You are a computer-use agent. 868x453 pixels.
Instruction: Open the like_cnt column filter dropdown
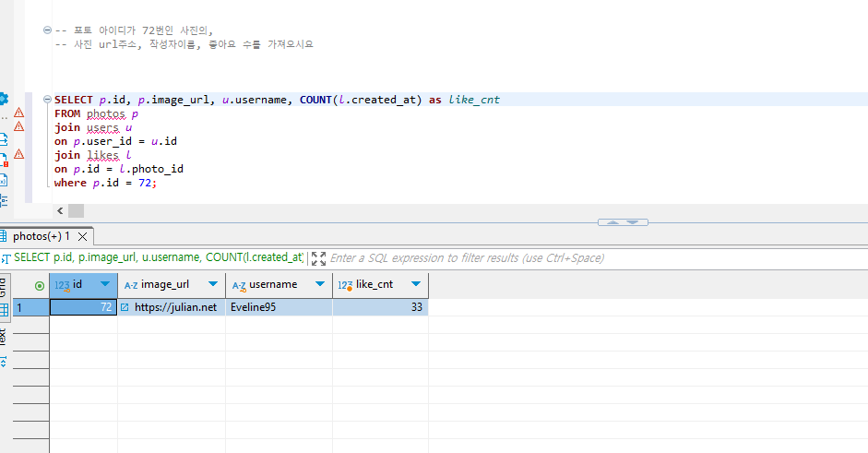416,284
